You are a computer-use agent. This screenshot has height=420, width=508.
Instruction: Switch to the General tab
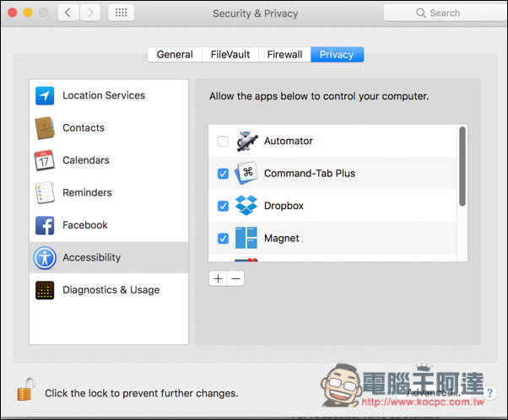pos(175,55)
